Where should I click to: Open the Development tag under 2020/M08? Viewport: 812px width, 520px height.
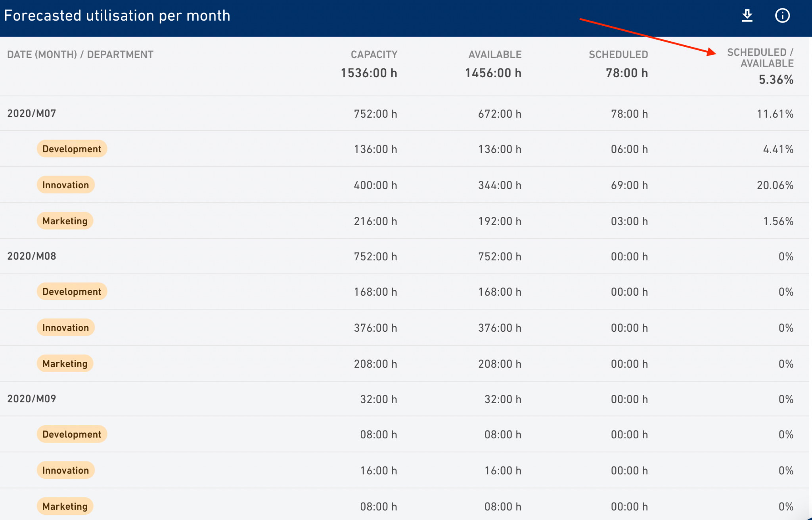point(72,291)
